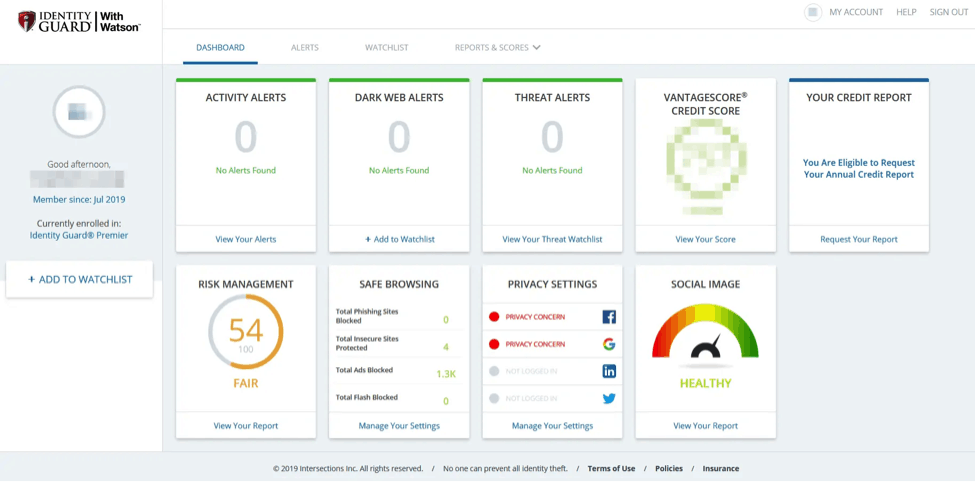Click No Alerts Found under Threat Alerts
The height and width of the screenshot is (482, 975).
(x=552, y=170)
